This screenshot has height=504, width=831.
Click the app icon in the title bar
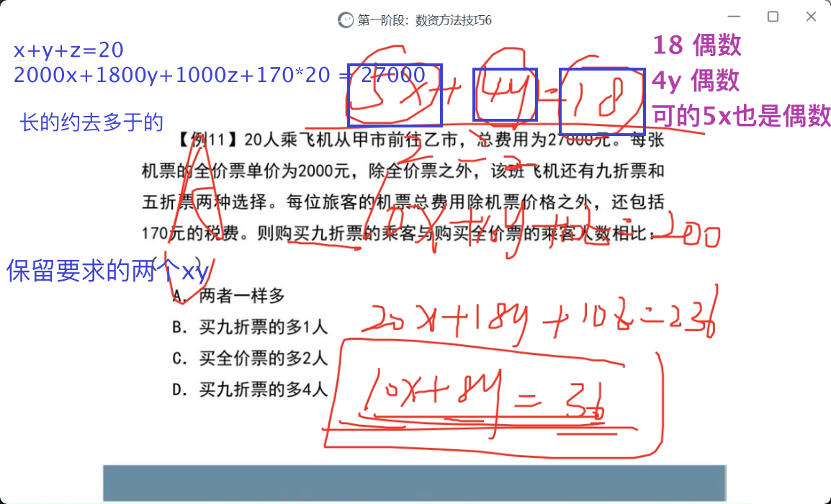[x=346, y=20]
